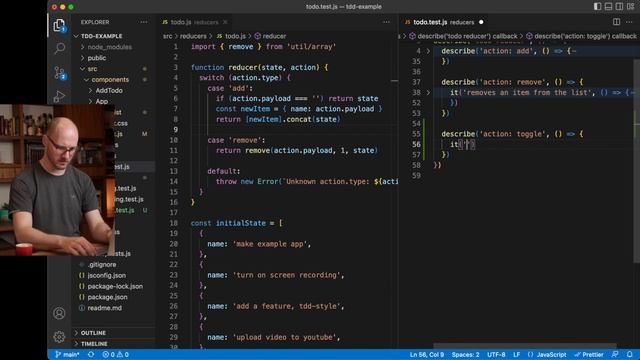
Task: Open more actions for right editor group
Action: click(629, 22)
